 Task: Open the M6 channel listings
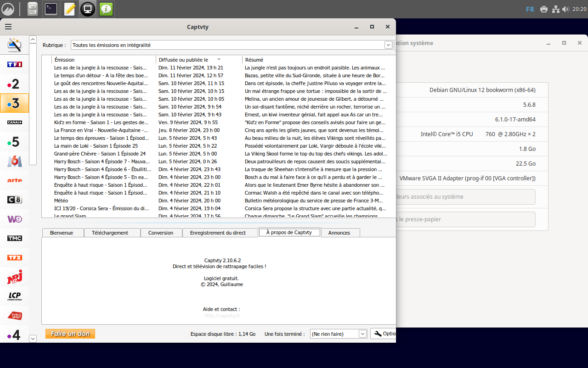coord(14,161)
